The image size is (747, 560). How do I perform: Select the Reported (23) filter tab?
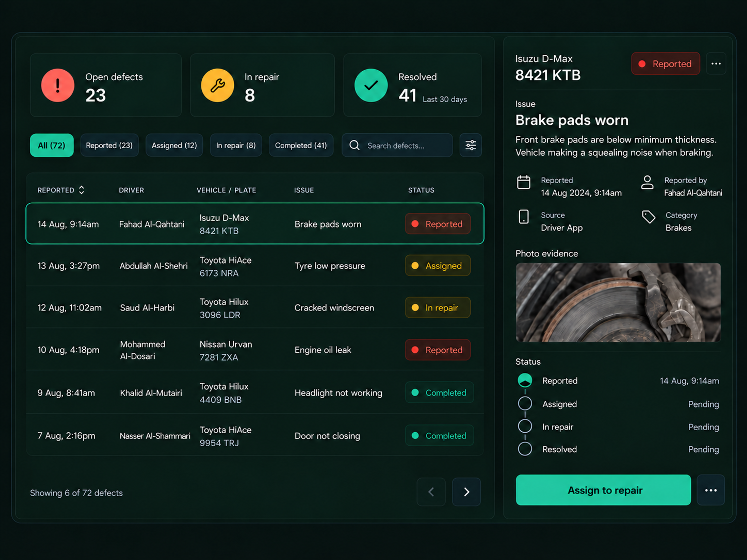coord(109,145)
